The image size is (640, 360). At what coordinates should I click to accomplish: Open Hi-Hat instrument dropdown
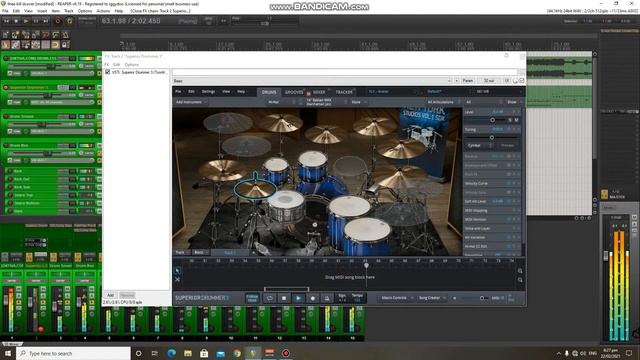point(282,102)
